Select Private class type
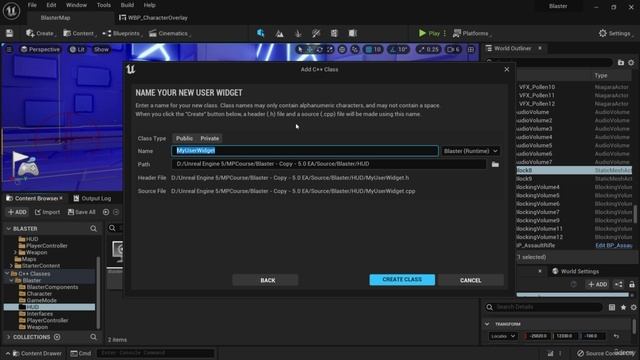This screenshot has height=360, width=640. point(210,138)
